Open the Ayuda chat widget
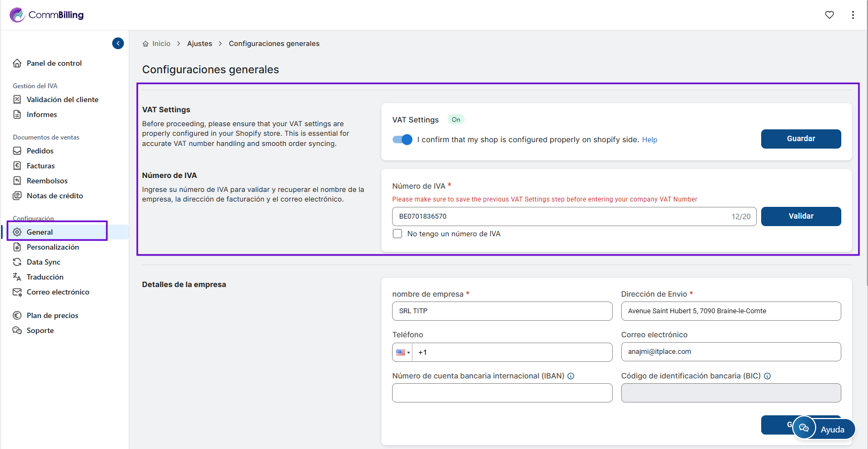 click(x=823, y=429)
